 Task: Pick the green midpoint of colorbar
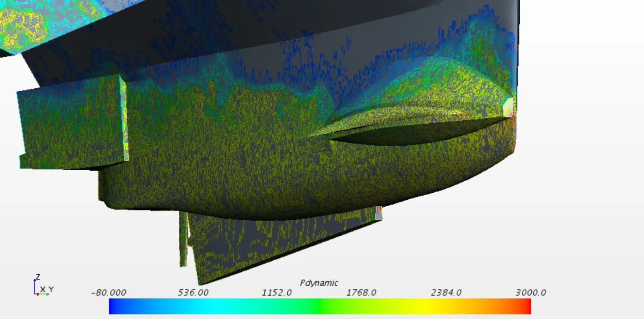click(320, 306)
